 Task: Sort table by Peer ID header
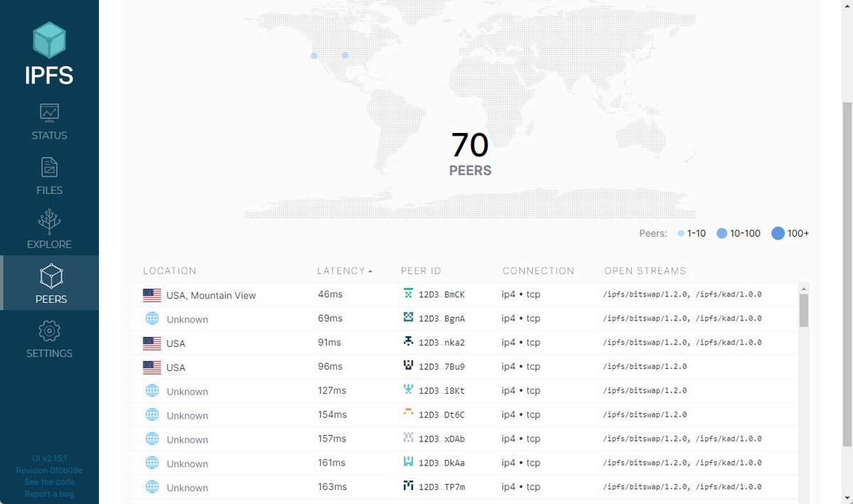[421, 271]
